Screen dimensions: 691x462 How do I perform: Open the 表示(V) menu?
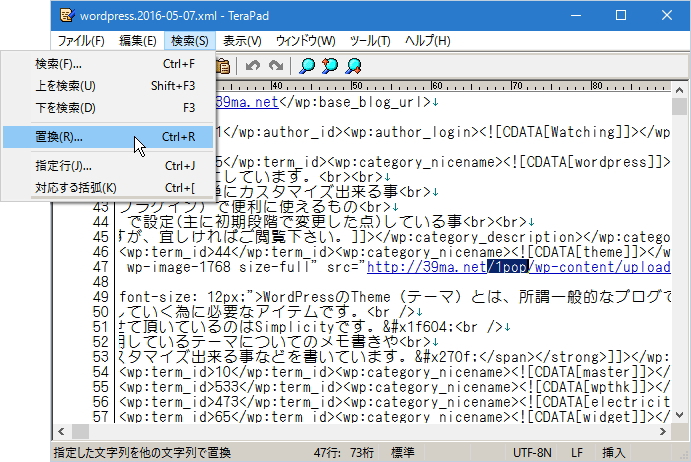[242, 41]
